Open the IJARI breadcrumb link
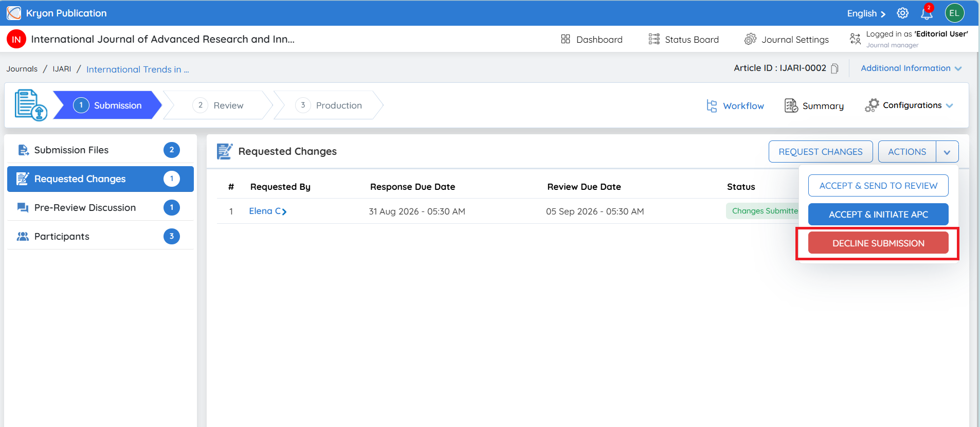The width and height of the screenshot is (980, 427). coord(62,69)
